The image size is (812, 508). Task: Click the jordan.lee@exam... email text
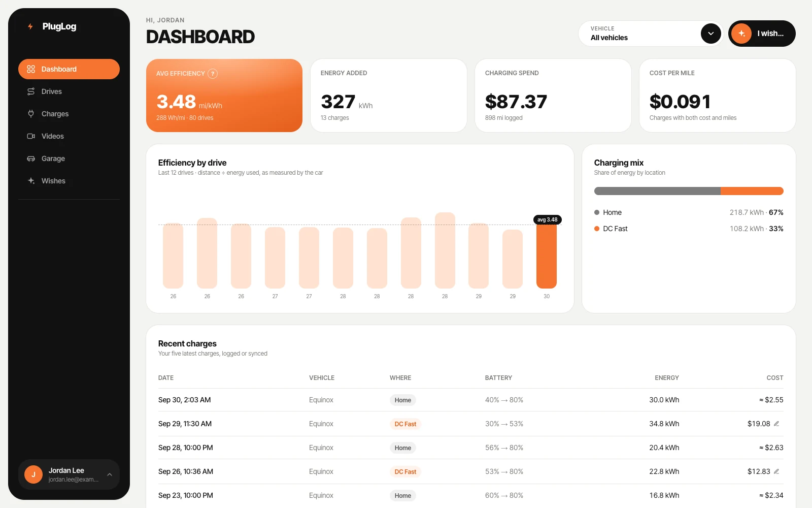click(74, 480)
